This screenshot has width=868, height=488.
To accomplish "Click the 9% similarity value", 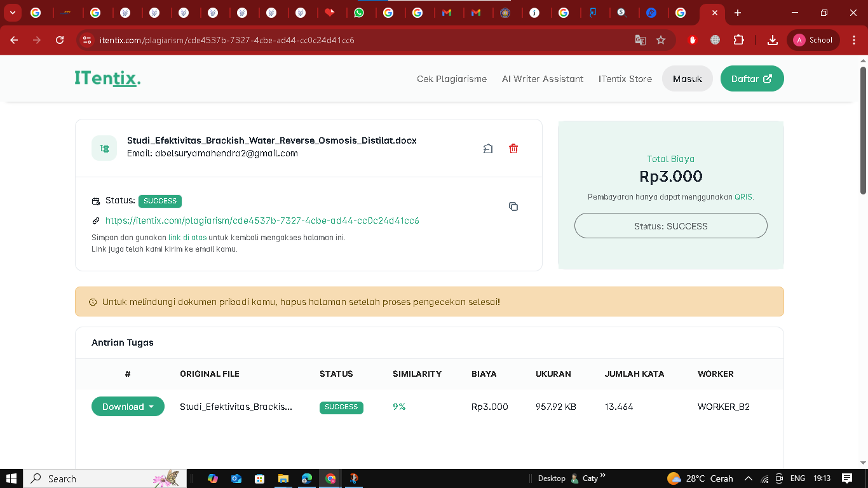I will pyautogui.click(x=399, y=407).
